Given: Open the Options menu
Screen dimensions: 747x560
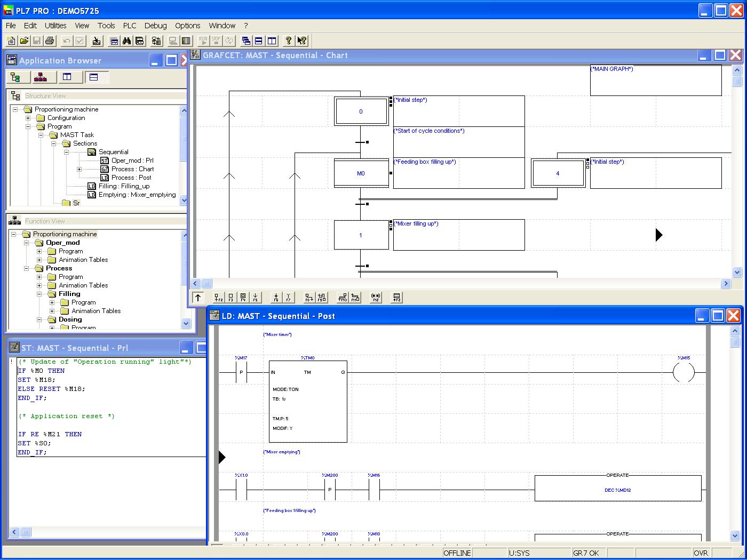Looking at the screenshot, I should coord(188,26).
